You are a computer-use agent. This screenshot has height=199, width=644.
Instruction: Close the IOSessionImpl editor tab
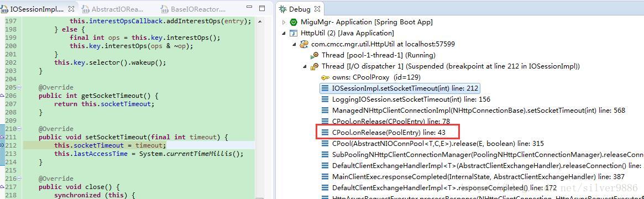point(71,8)
